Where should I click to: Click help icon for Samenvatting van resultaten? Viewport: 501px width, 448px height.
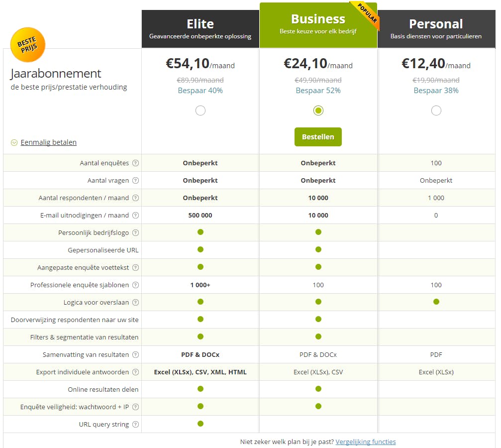coord(135,355)
